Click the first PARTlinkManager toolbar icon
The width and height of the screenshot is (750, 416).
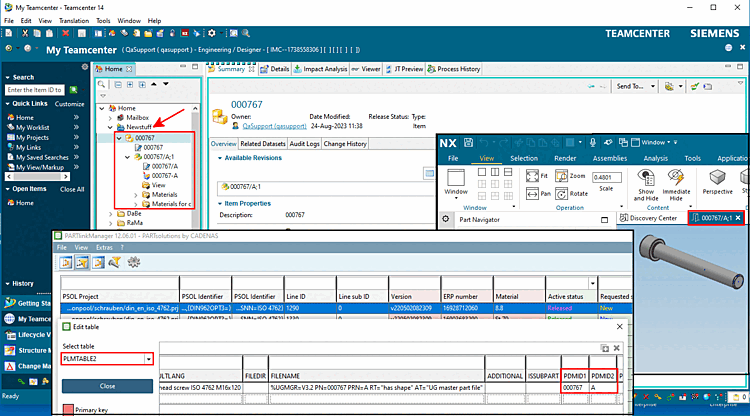(66, 262)
